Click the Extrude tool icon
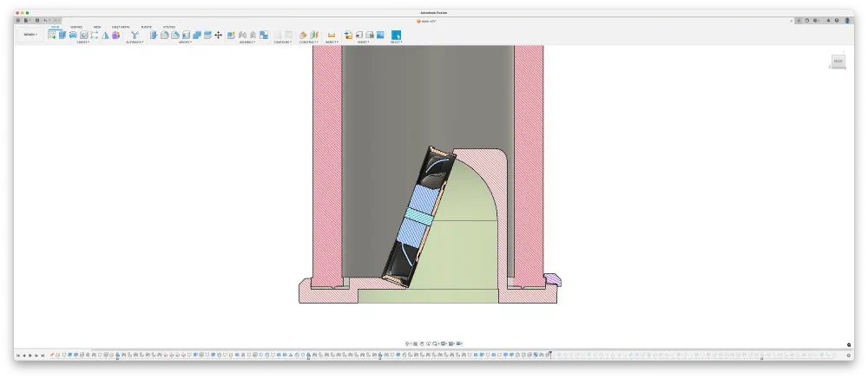Image resolution: width=868 pixels, height=379 pixels. (62, 35)
